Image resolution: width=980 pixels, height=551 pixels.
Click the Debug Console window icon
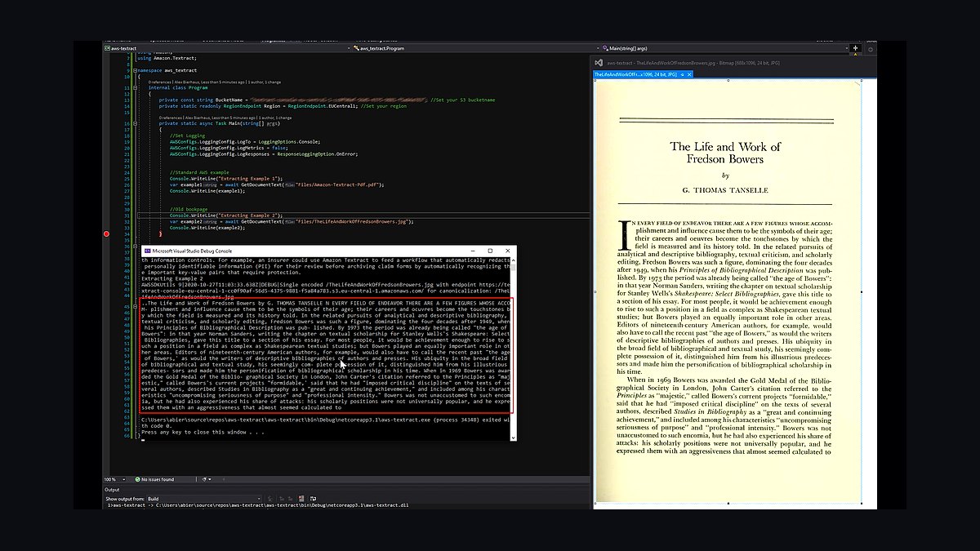[147, 251]
